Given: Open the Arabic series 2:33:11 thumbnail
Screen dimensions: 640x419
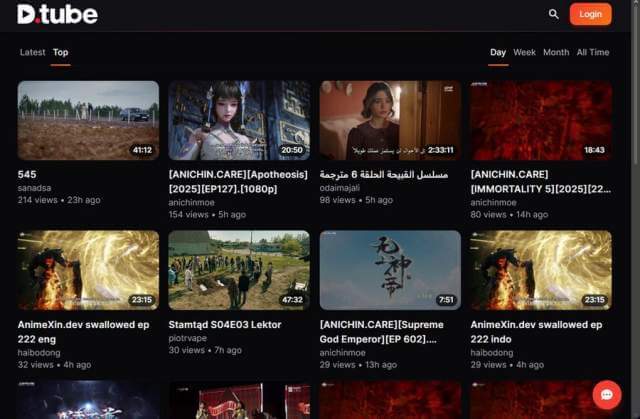Looking at the screenshot, I should point(390,120).
